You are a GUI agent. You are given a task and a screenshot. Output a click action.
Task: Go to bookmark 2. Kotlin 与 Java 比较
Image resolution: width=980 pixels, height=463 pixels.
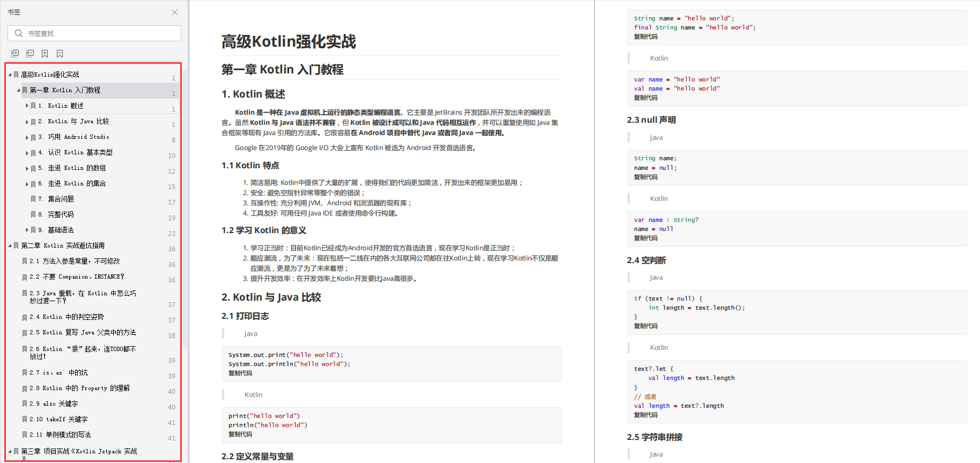coord(73,122)
